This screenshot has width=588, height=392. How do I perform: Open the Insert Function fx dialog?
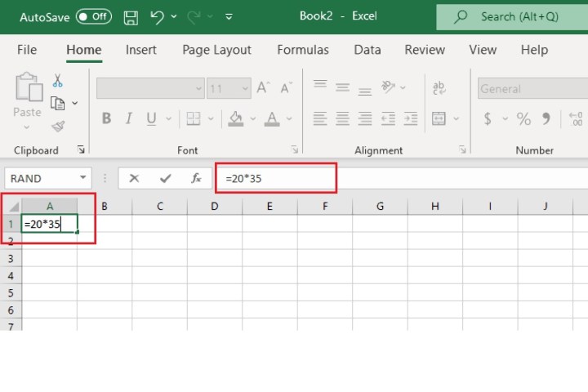[x=196, y=178]
